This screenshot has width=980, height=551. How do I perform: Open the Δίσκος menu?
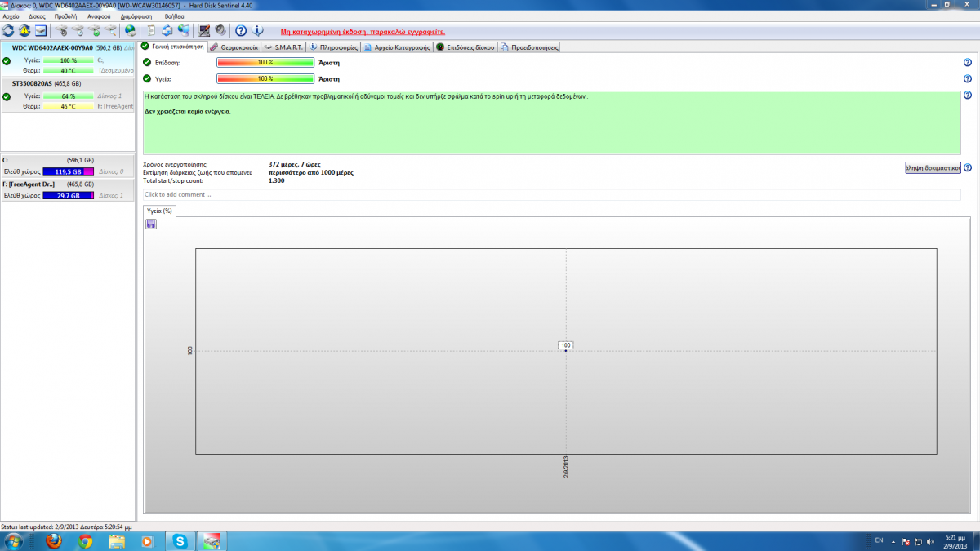38,16
